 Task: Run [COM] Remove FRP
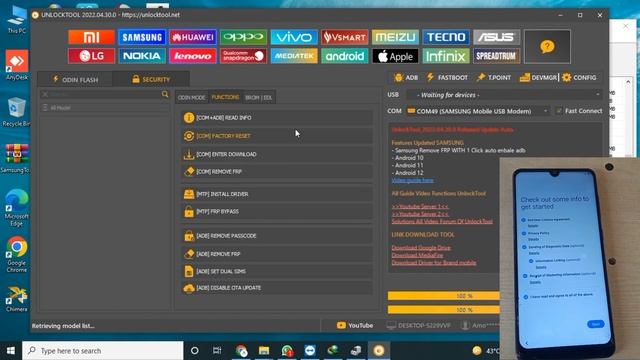coord(277,172)
